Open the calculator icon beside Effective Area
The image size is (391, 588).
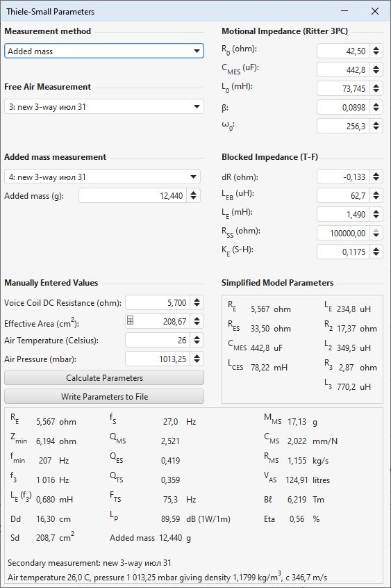130,320
